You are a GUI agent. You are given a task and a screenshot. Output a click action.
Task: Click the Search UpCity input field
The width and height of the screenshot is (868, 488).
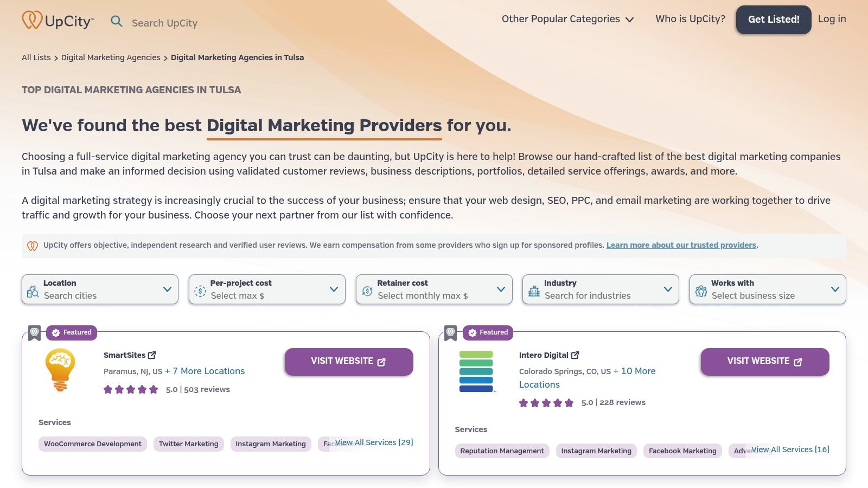164,23
